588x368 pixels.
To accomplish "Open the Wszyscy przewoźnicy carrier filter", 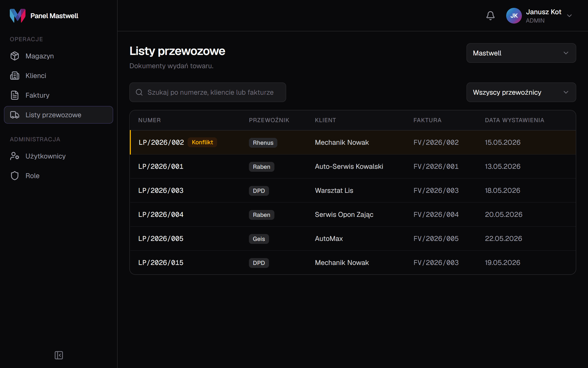I will 521,92.
